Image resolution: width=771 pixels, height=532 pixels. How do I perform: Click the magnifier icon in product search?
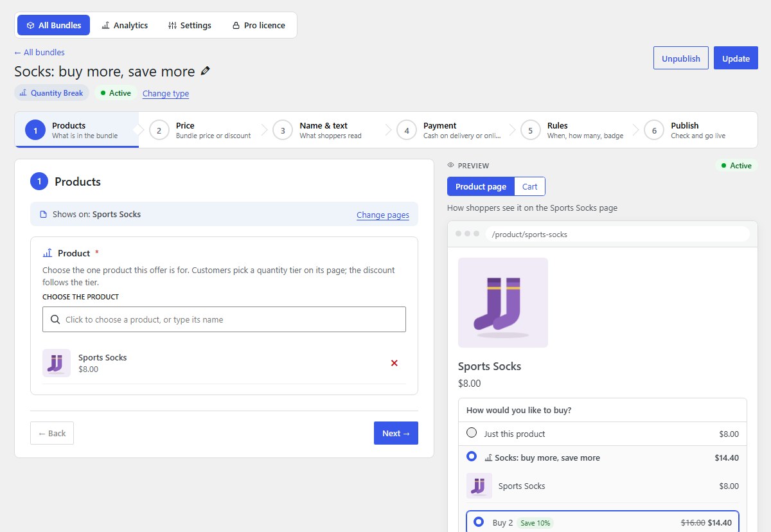[x=55, y=319]
